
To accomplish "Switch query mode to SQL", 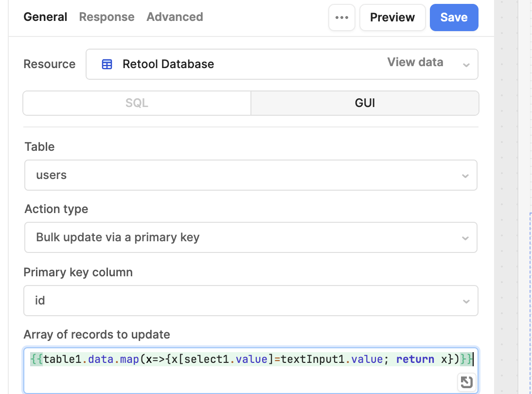I will 137,103.
